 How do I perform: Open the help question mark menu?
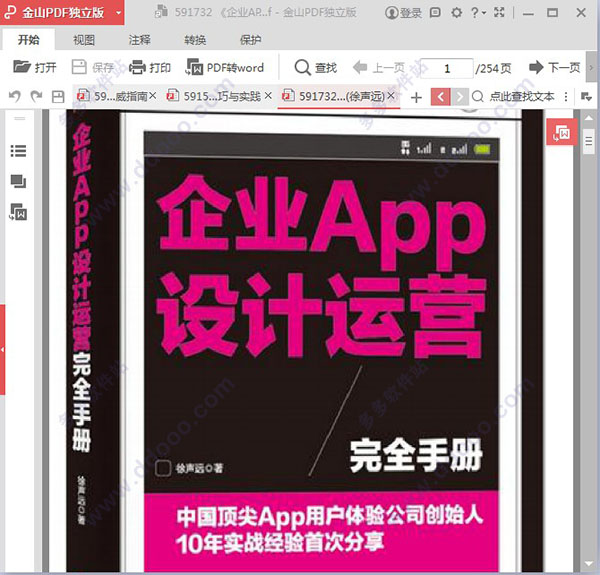(478, 13)
